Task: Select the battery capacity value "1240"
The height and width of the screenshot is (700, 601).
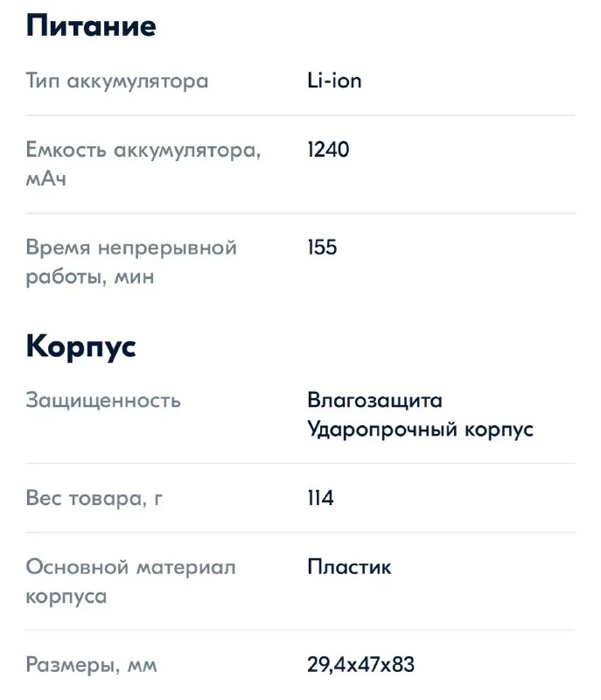Action: click(328, 150)
